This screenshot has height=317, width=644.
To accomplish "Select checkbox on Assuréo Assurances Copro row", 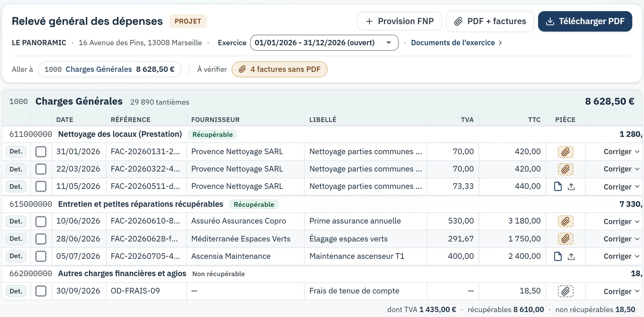I will (x=41, y=221).
